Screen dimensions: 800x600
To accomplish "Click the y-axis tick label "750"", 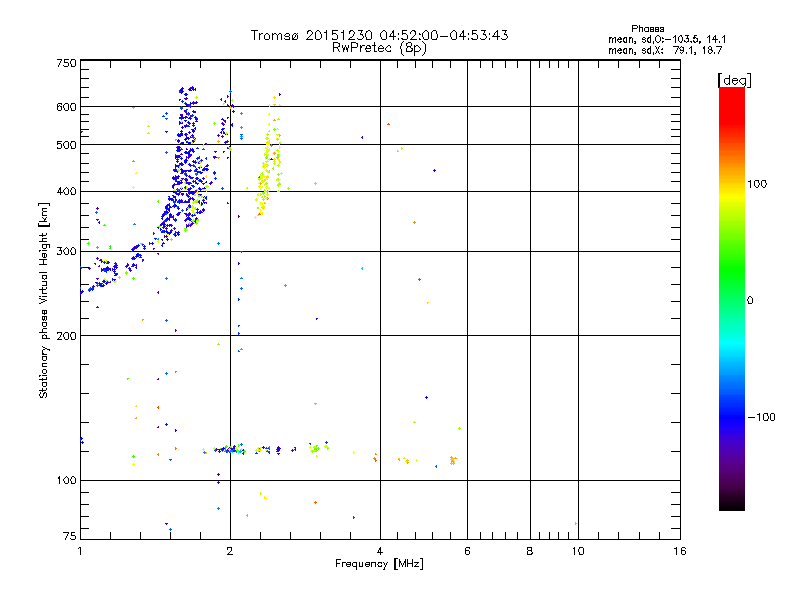I will 66,63.
